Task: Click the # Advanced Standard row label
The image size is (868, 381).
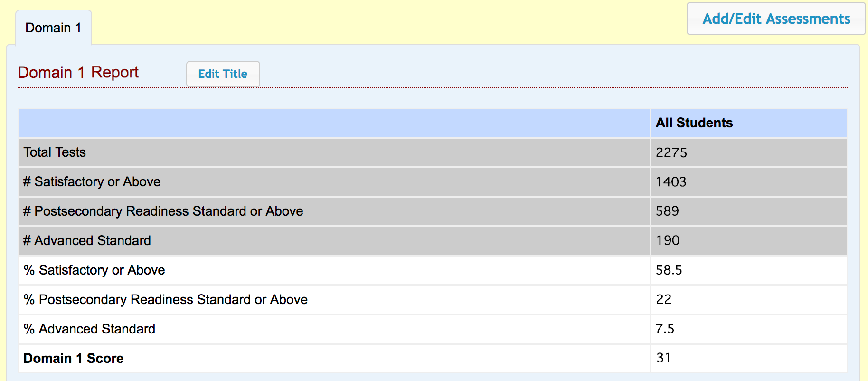Action: tap(87, 241)
